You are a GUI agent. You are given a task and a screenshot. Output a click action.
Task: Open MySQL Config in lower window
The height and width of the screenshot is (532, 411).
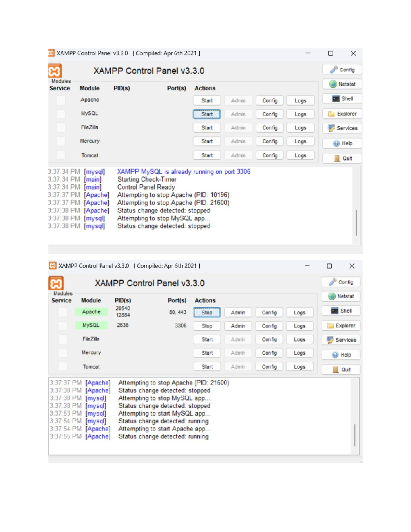[x=269, y=326]
